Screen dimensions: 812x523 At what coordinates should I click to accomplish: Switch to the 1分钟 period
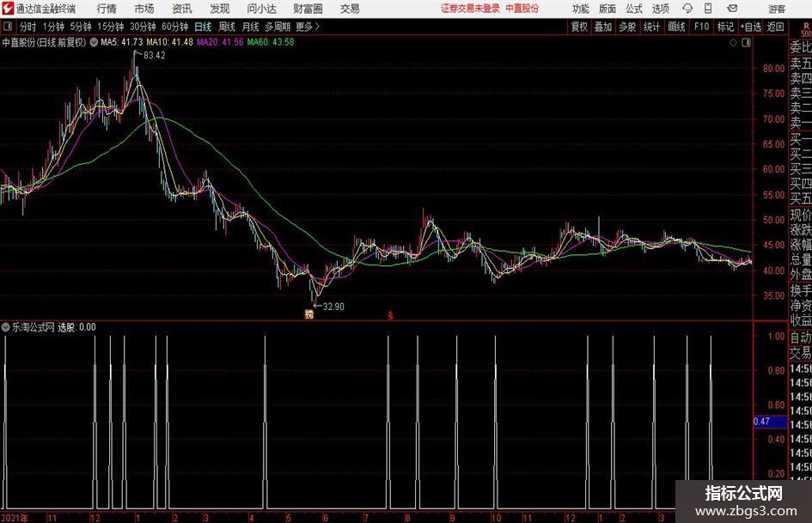53,27
